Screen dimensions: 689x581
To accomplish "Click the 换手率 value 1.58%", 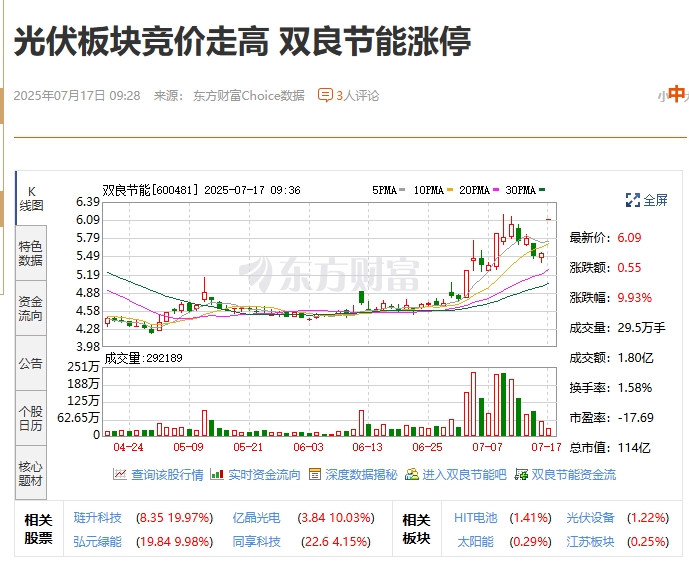I will pyautogui.click(x=635, y=388).
